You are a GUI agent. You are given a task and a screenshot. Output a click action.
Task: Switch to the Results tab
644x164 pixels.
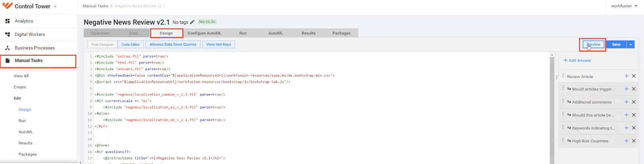click(309, 33)
